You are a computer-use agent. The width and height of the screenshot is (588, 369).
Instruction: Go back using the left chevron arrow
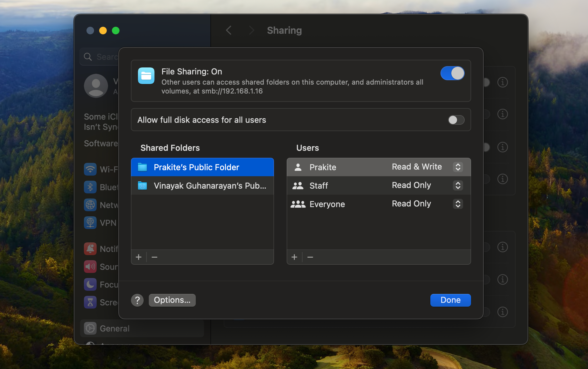click(x=229, y=31)
